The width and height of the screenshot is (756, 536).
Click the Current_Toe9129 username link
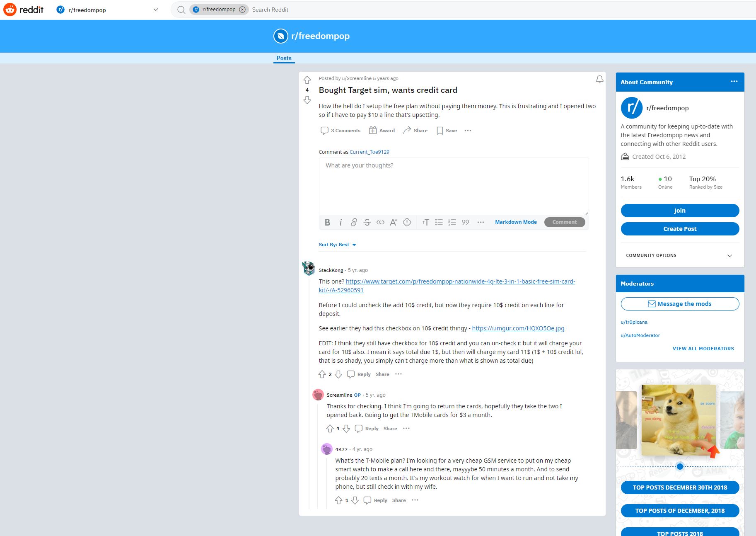pyautogui.click(x=370, y=152)
